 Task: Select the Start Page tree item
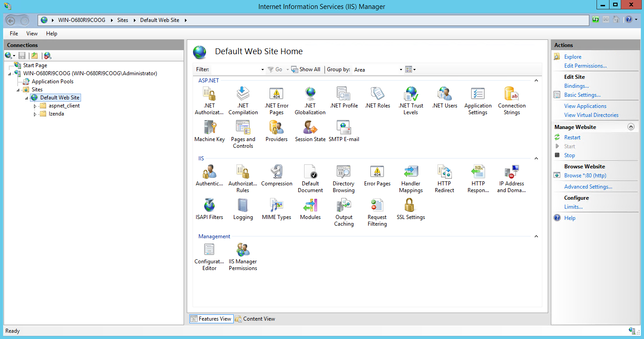[35, 65]
